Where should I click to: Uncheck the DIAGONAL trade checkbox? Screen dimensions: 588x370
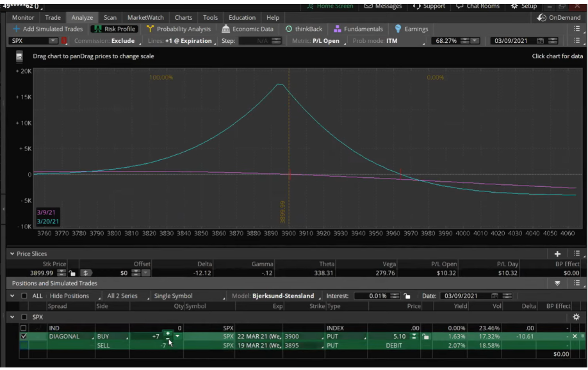(x=24, y=336)
